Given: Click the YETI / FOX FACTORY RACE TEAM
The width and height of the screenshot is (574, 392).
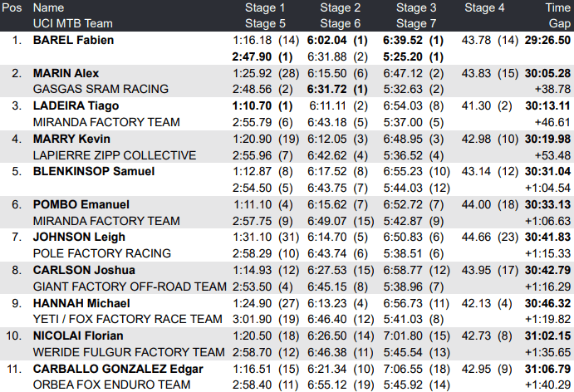Looking at the screenshot, I should click(127, 319).
